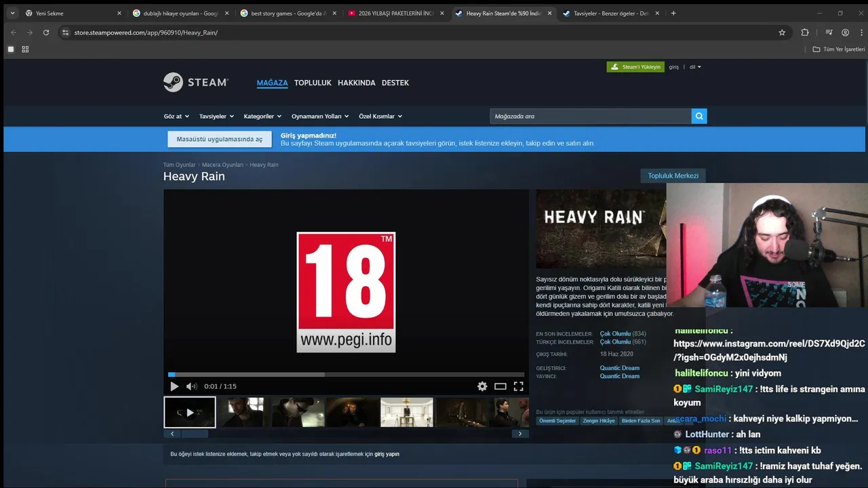Screen dimensions: 868x488
Task: Expand the Özel Kısımlar dropdown
Action: click(x=380, y=116)
